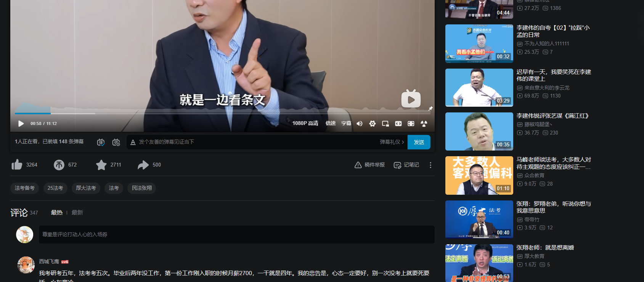Screen dimensions: 644x282
Task: Open thumbnail with duration 00:53
Action: (x=479, y=263)
